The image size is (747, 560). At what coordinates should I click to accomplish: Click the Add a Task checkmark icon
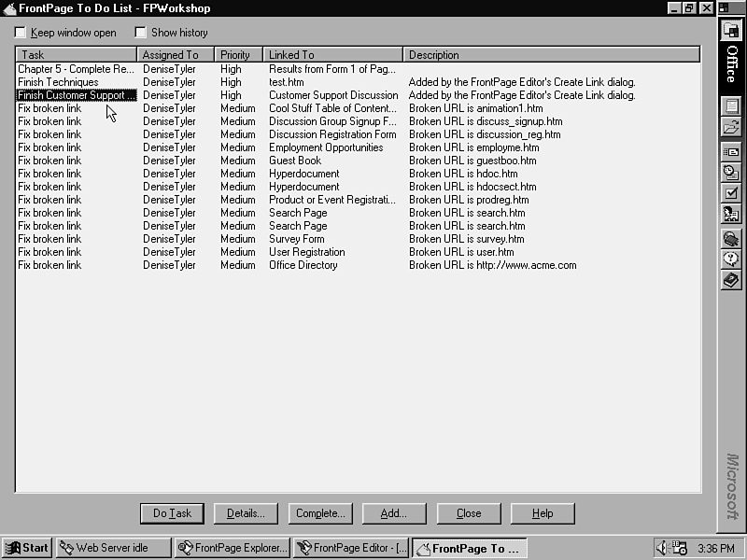tap(731, 193)
